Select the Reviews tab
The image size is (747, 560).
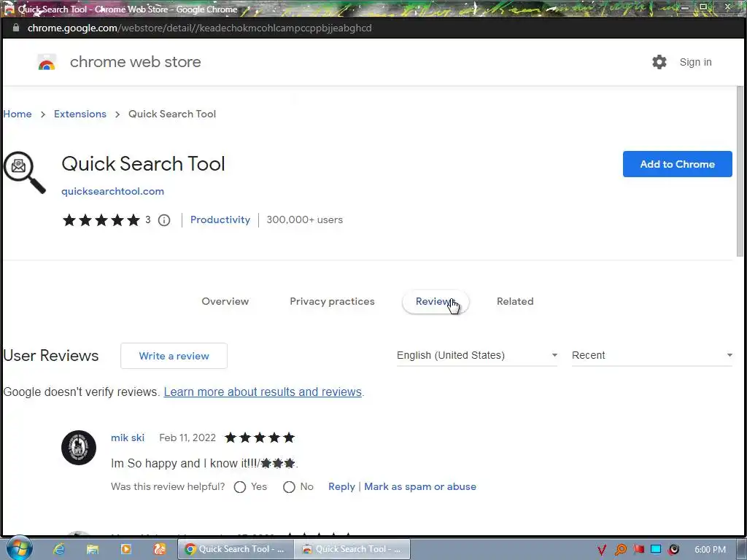click(x=436, y=301)
